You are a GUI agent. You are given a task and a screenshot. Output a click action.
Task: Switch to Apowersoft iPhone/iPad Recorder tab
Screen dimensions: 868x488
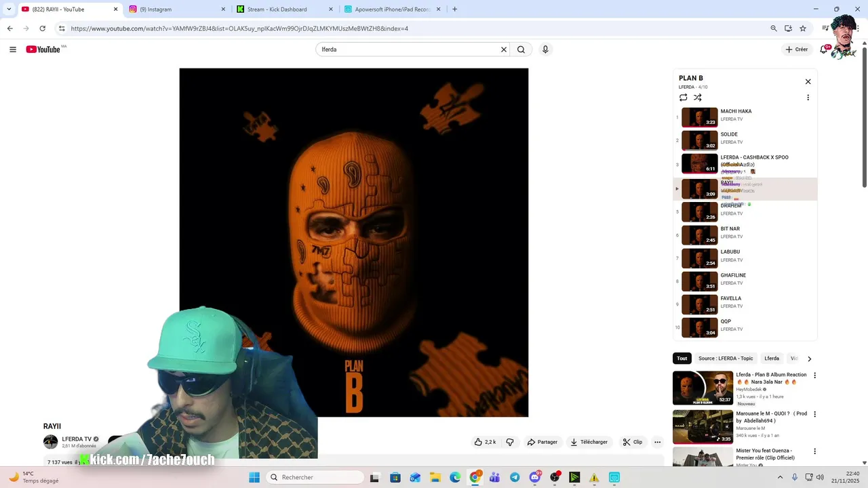coord(391,9)
